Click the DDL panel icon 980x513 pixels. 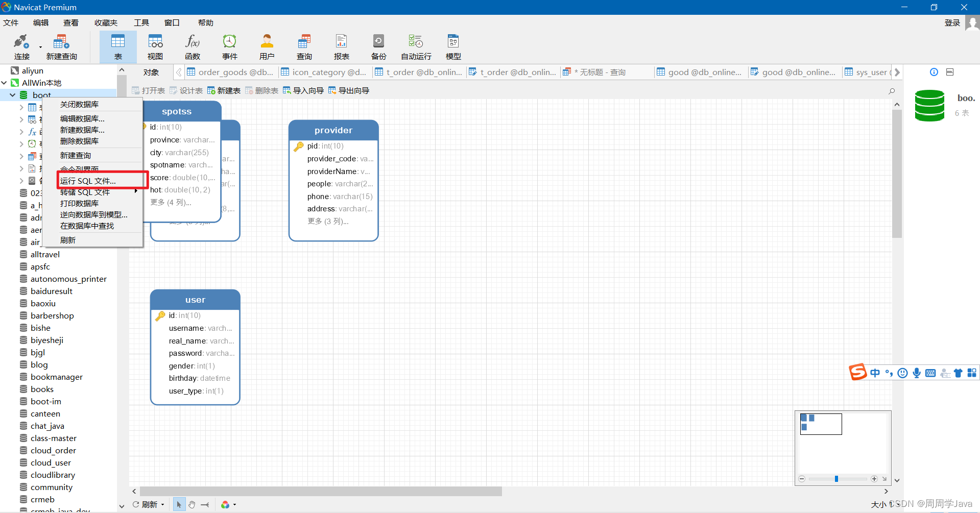pyautogui.click(x=950, y=72)
